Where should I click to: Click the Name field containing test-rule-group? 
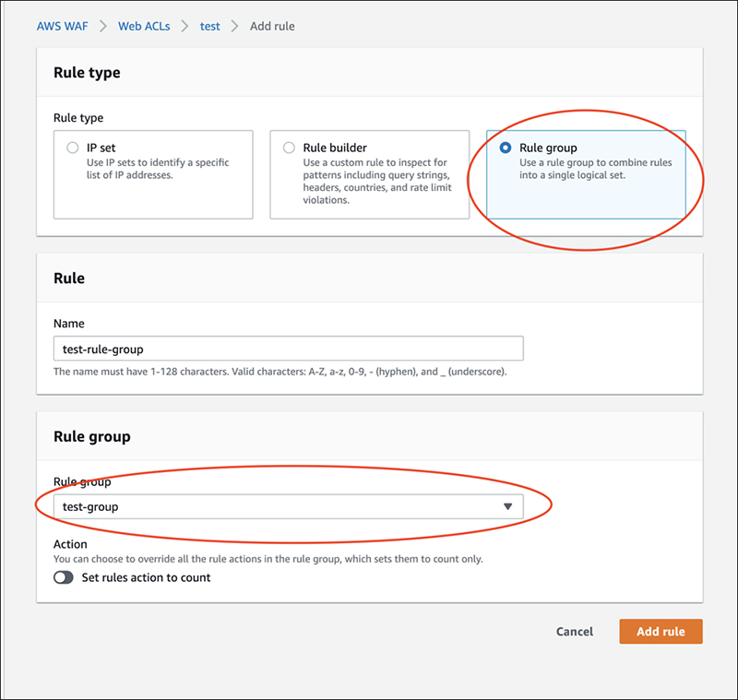288,349
